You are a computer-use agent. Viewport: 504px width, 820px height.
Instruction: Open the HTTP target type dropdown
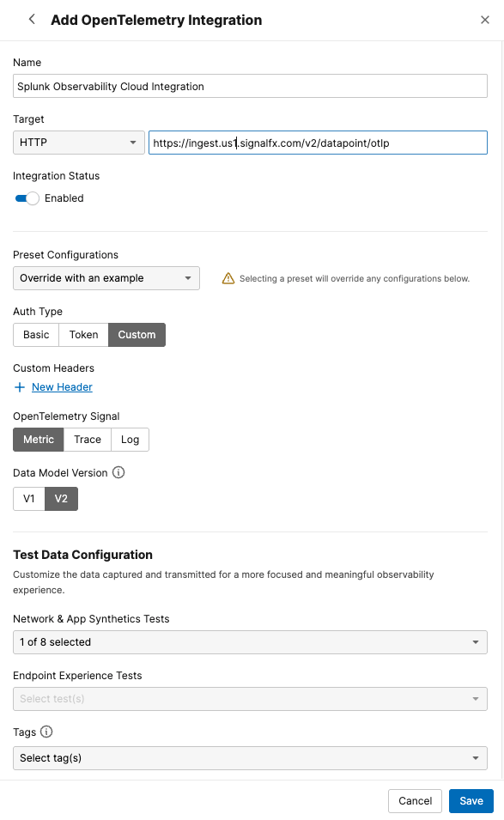click(x=79, y=143)
